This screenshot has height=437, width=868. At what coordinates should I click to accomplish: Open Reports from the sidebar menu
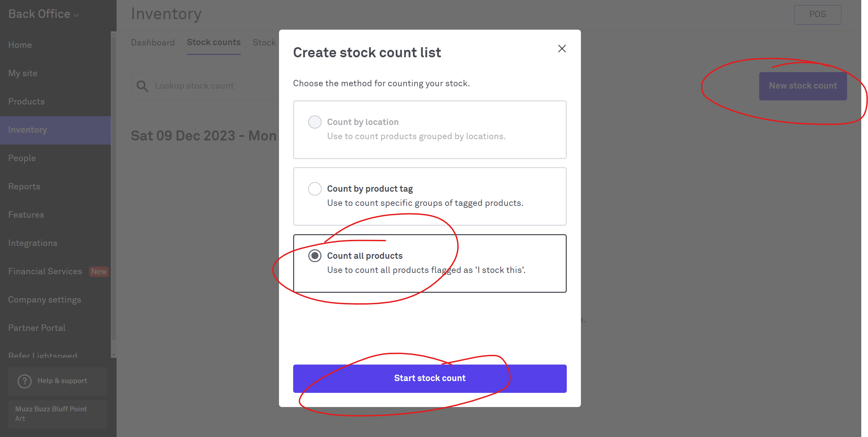(24, 186)
